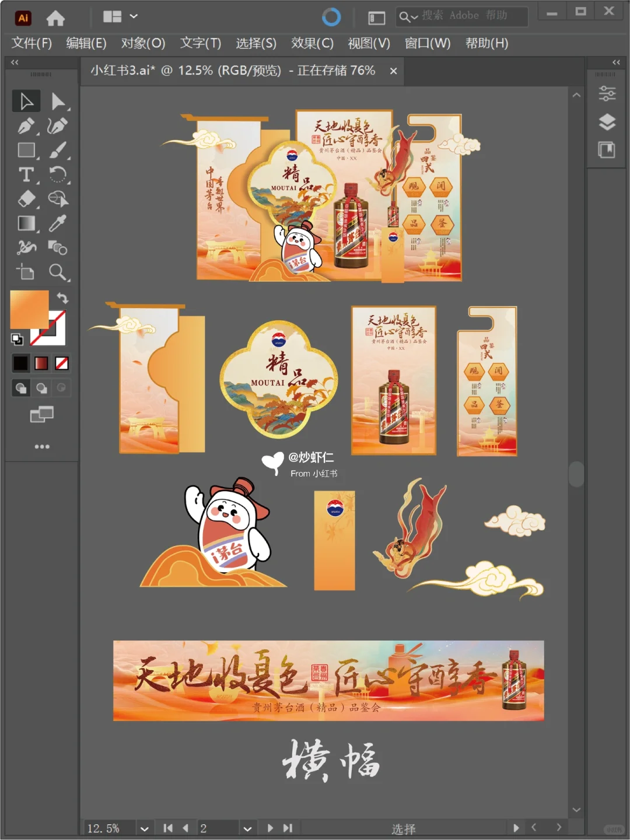Click the Adobe help search field
The image size is (630, 840).
coord(461,16)
